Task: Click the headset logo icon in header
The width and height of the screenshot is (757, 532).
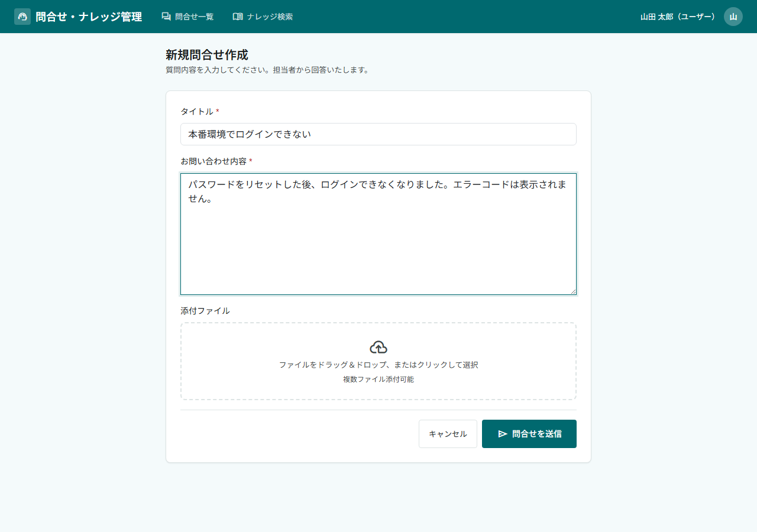Action: point(22,17)
